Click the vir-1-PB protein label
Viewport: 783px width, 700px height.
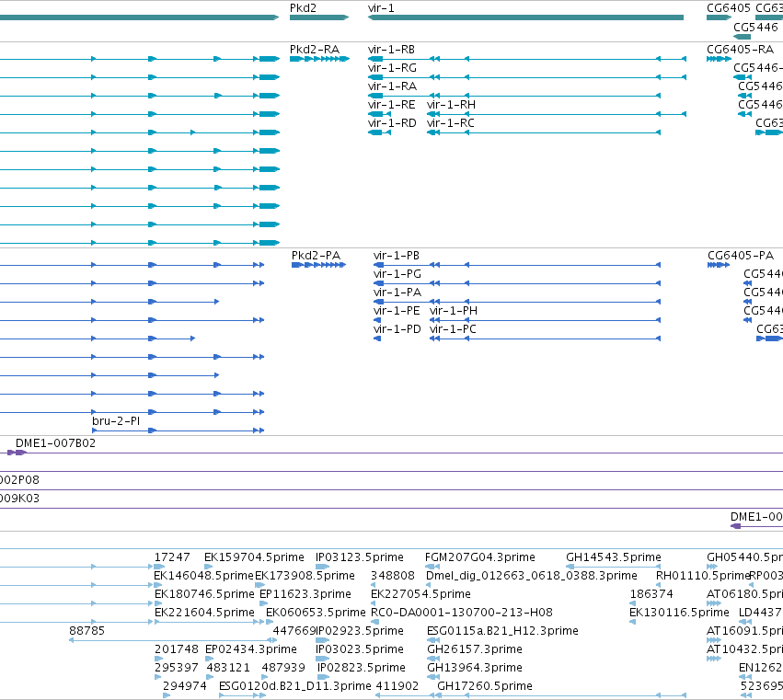click(396, 256)
